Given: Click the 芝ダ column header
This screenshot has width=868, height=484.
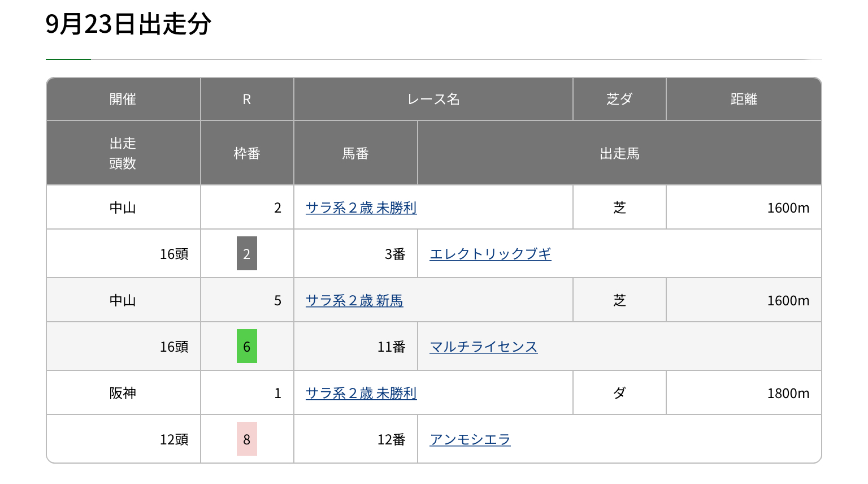Looking at the screenshot, I should [619, 100].
